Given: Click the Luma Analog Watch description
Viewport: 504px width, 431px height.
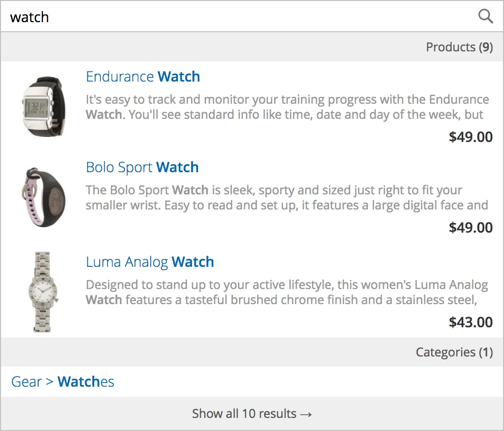Looking at the screenshot, I should 286,293.
